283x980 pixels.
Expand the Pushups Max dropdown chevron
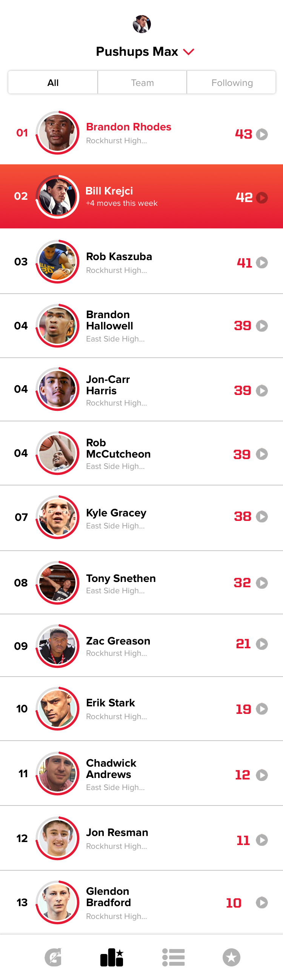point(189,52)
